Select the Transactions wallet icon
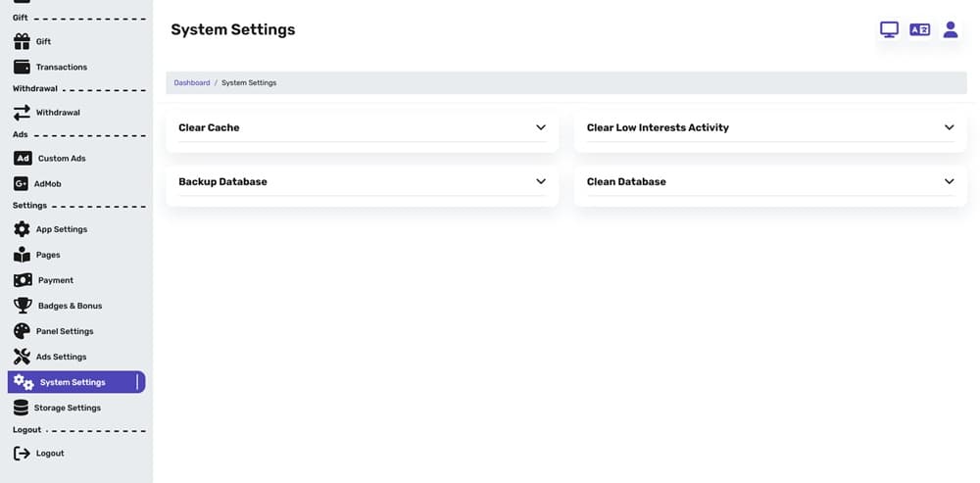The height and width of the screenshot is (483, 980). point(22,67)
